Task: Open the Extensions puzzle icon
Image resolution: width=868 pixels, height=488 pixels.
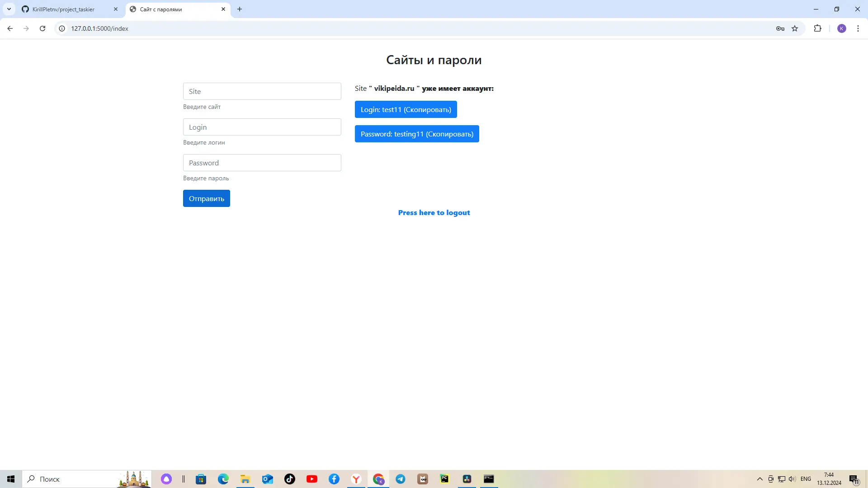Action: [x=817, y=28]
